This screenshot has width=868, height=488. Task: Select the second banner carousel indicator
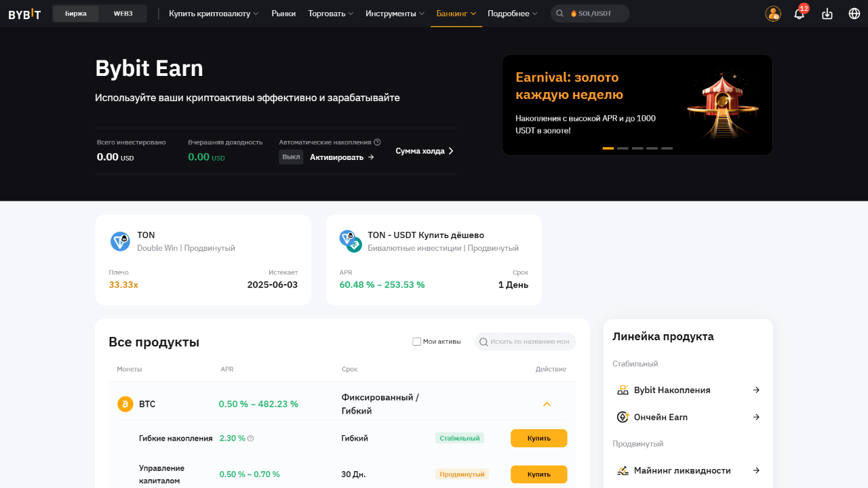pyautogui.click(x=623, y=148)
